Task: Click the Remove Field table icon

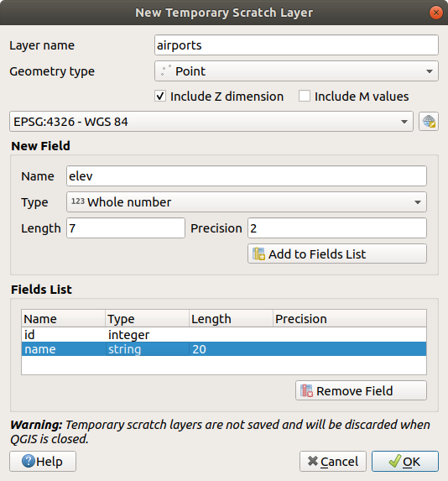Action: (x=306, y=390)
